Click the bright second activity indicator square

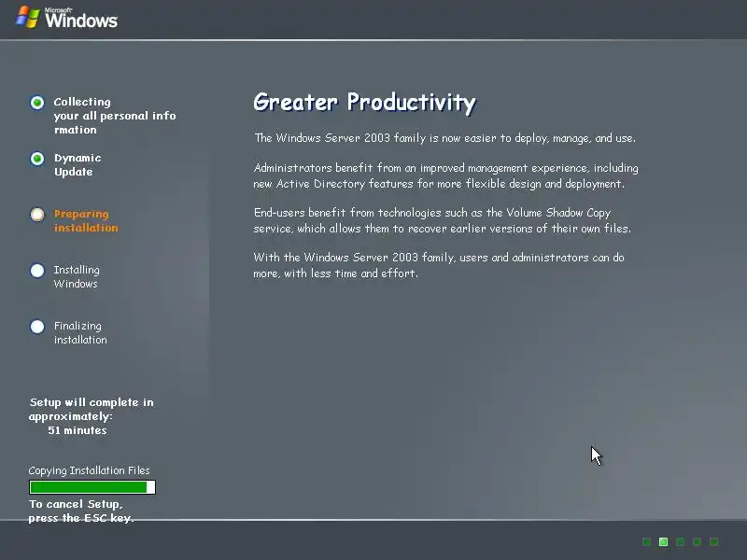click(663, 542)
